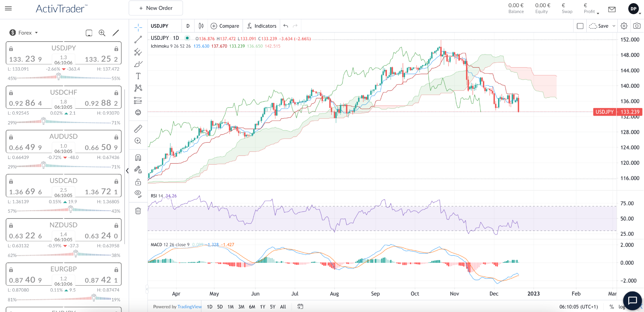This screenshot has height=312, width=644.
Task: Undo the last chart action
Action: coord(286,26)
